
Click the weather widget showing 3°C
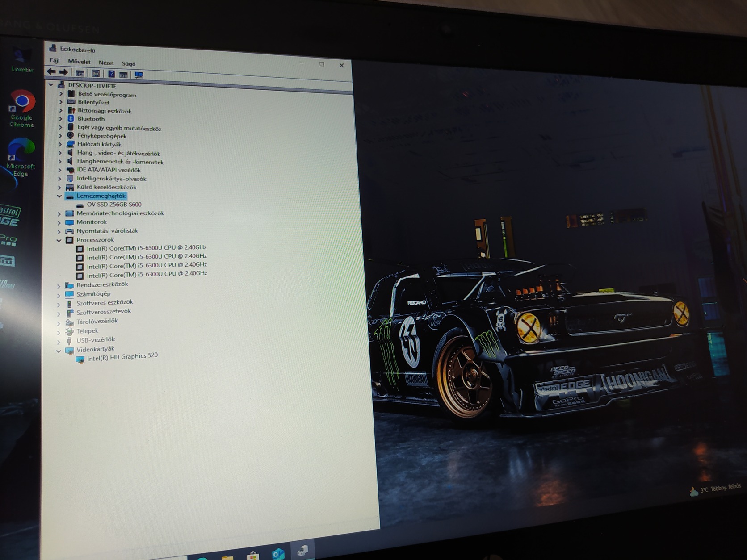click(715, 489)
